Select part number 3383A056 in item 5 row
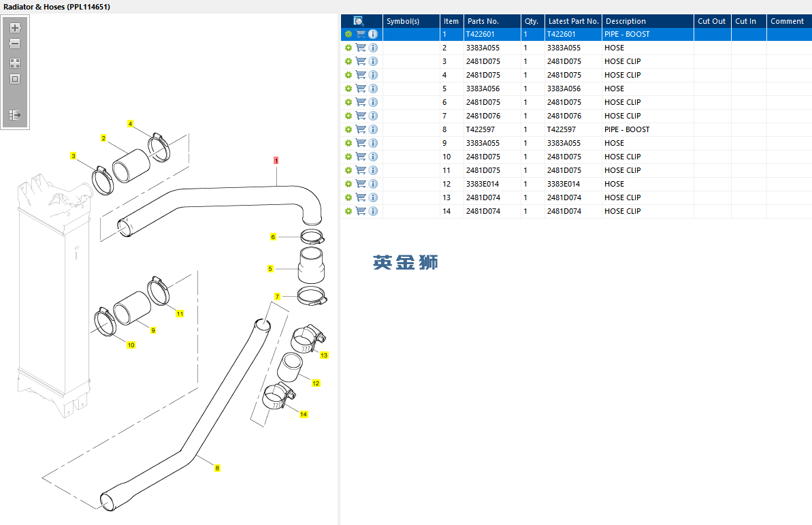Screen dimensions: 812x525 click(483, 89)
